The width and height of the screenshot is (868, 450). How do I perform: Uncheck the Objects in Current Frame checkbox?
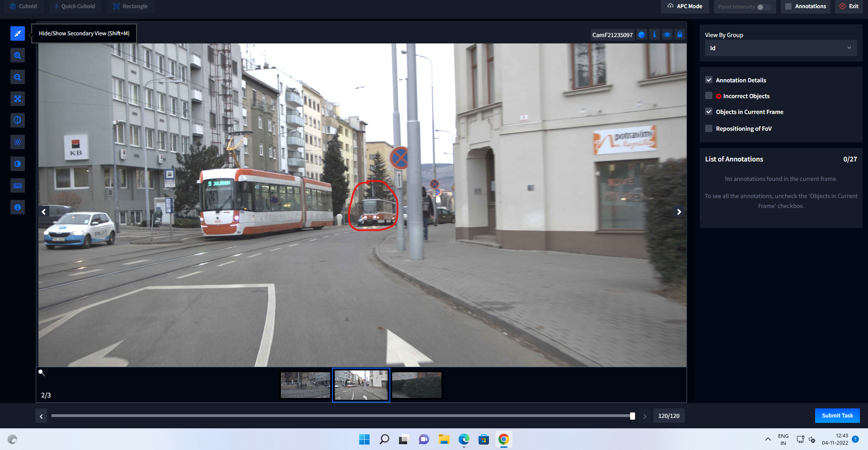[709, 112]
